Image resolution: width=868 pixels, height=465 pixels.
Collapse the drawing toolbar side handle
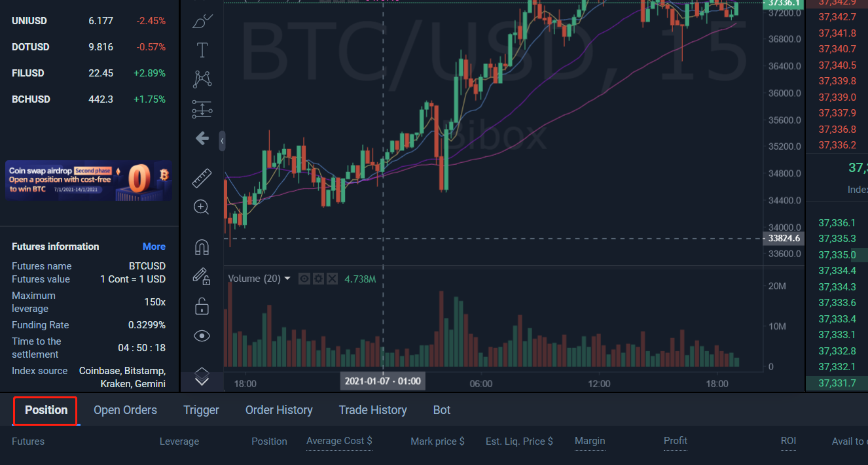point(222,141)
